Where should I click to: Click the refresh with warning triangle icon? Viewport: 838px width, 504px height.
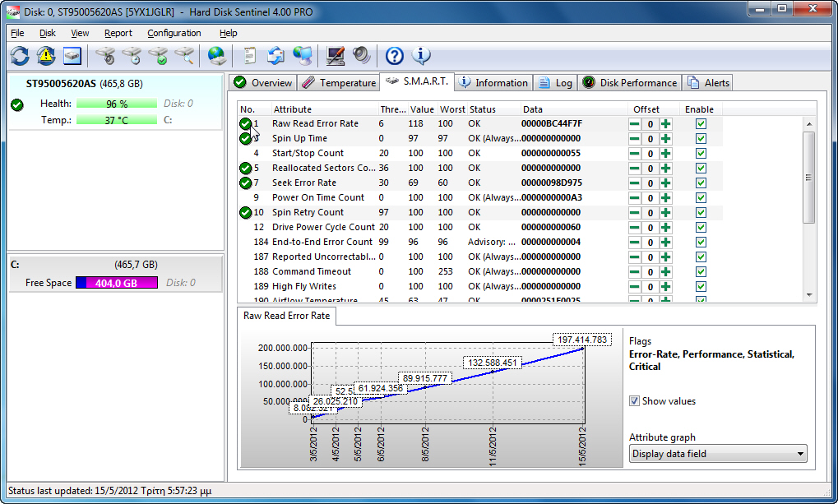46,56
